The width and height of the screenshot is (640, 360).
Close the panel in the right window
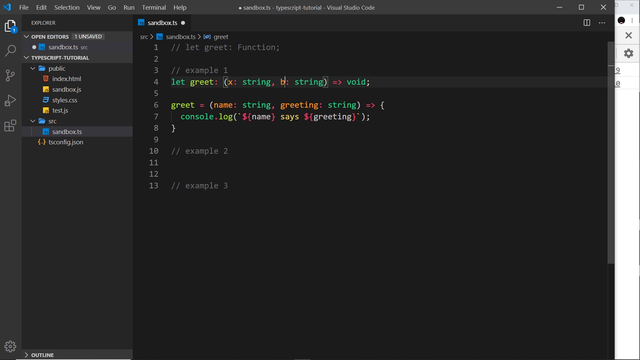point(629,36)
